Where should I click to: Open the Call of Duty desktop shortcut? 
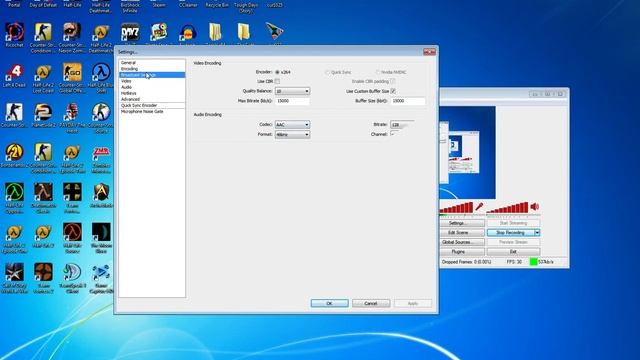tap(14, 278)
